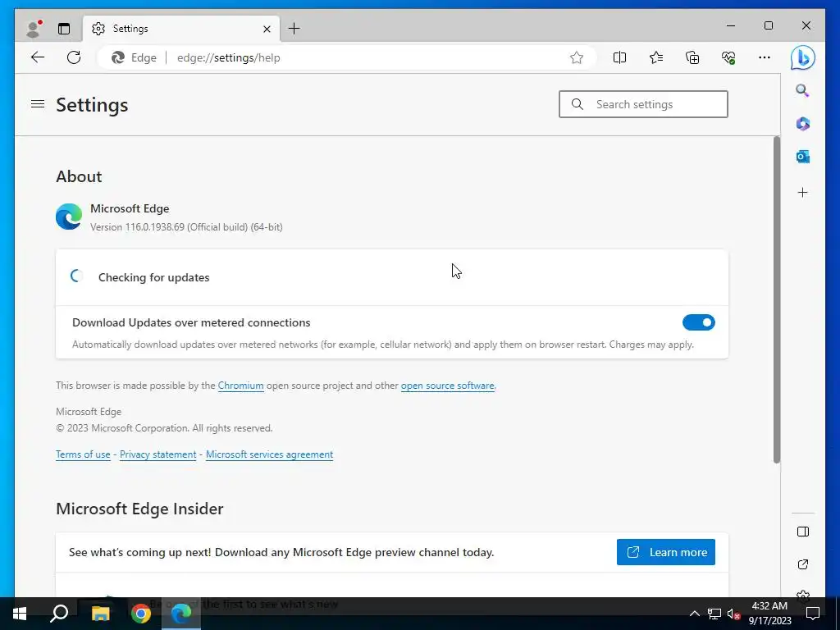Open a new tab with plus button
This screenshot has width=840, height=630.
294,29
